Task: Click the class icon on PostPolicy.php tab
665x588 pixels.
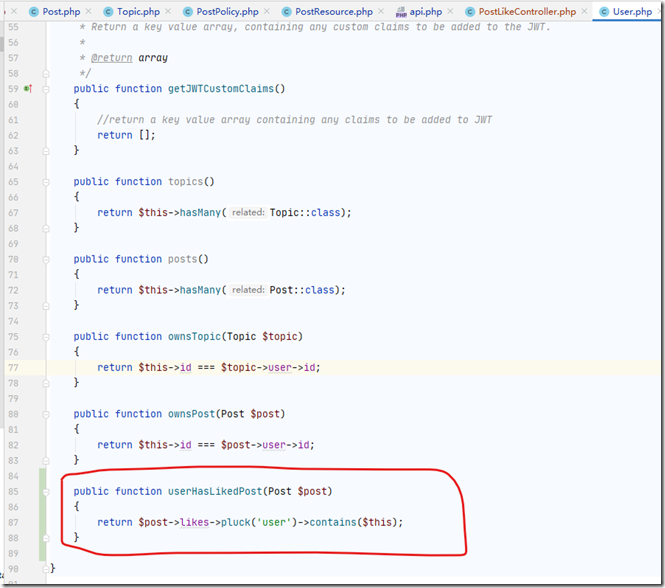Action: [187, 12]
